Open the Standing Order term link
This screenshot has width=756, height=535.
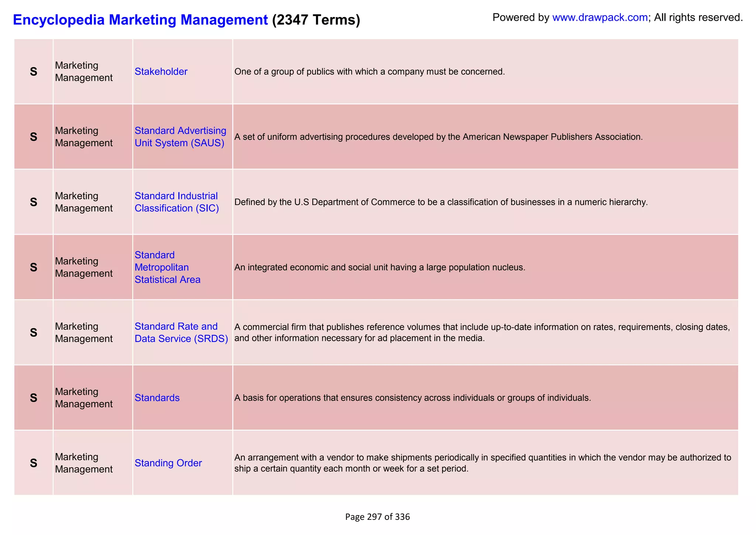coord(168,463)
